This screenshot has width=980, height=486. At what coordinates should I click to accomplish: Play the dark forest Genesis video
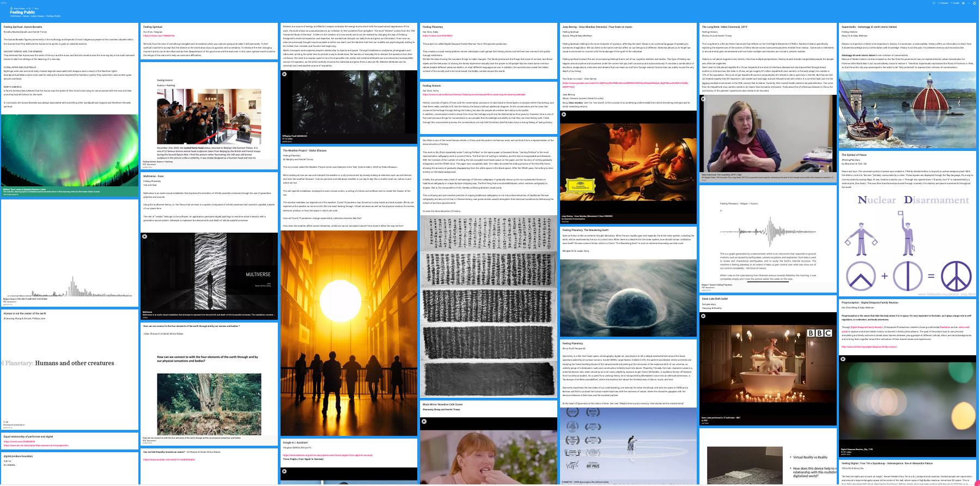click(284, 74)
